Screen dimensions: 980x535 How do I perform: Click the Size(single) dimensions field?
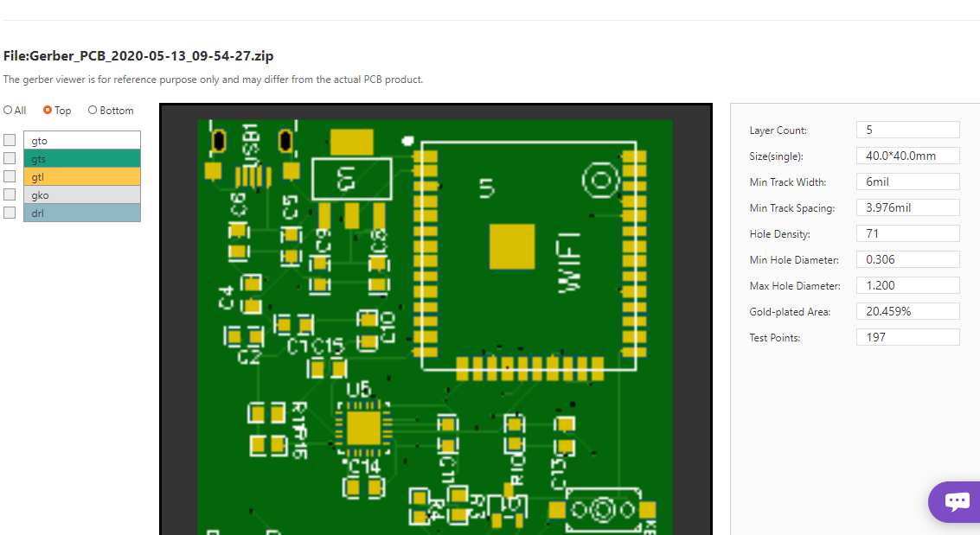(x=907, y=156)
